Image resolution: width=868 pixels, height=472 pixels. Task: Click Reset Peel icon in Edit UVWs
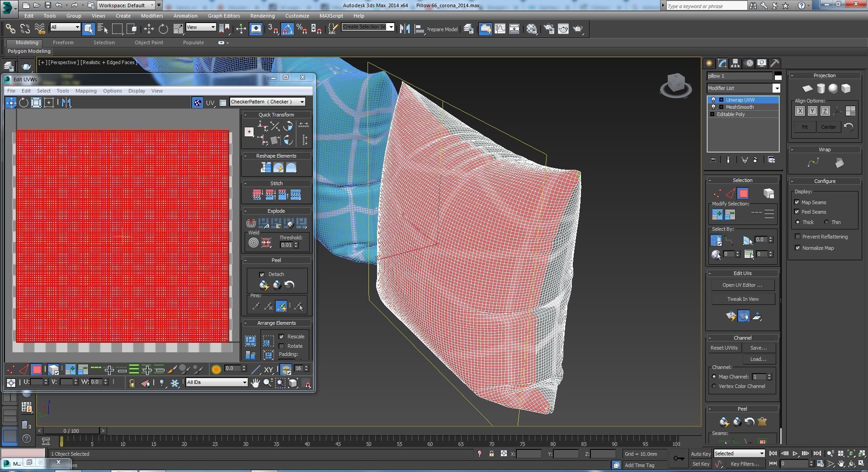[289, 285]
